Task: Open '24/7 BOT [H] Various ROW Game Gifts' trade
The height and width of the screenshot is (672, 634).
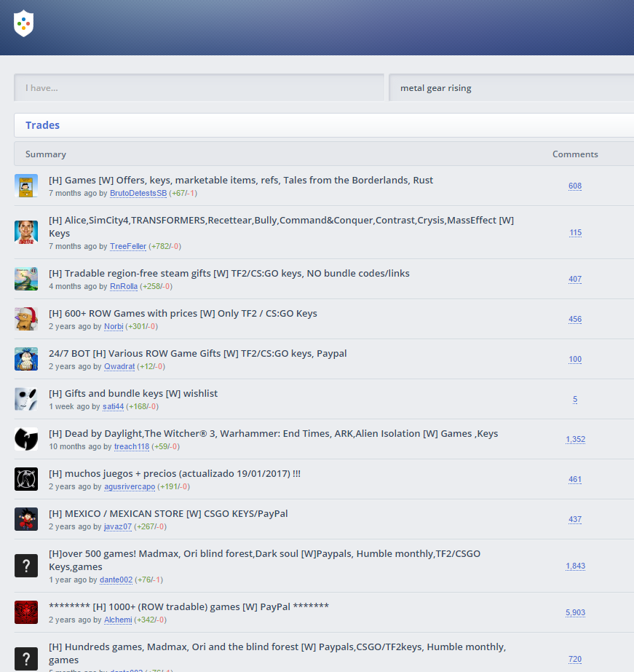Action: (198, 354)
